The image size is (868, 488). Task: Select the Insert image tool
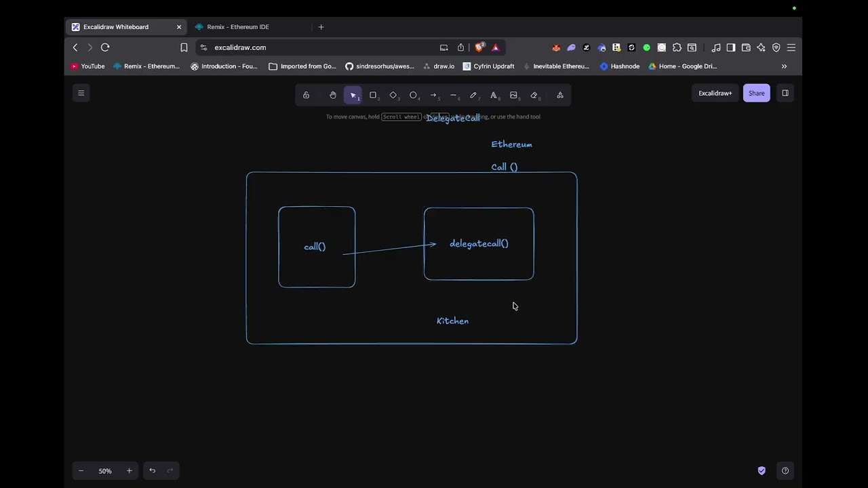pyautogui.click(x=513, y=95)
